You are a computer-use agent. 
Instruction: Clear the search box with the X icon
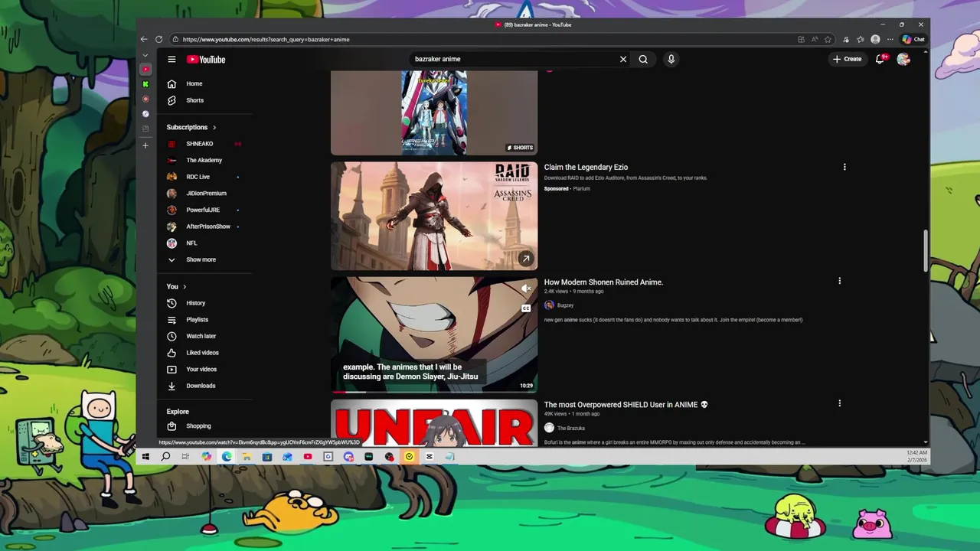coord(623,59)
